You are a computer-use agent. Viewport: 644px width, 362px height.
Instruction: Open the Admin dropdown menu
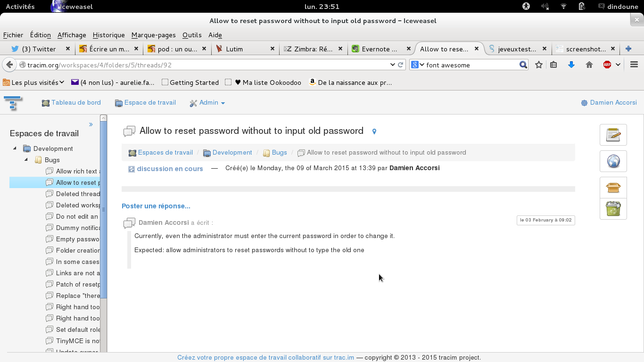[x=207, y=103]
